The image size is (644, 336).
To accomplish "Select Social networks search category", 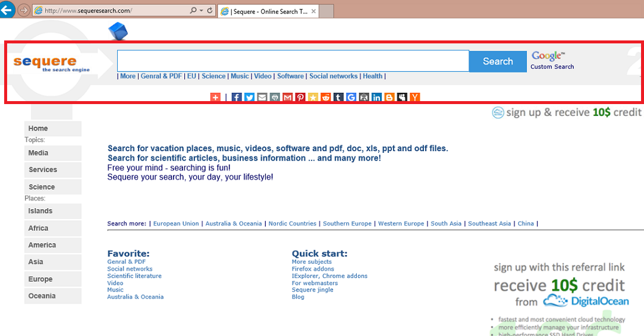I will click(x=334, y=76).
